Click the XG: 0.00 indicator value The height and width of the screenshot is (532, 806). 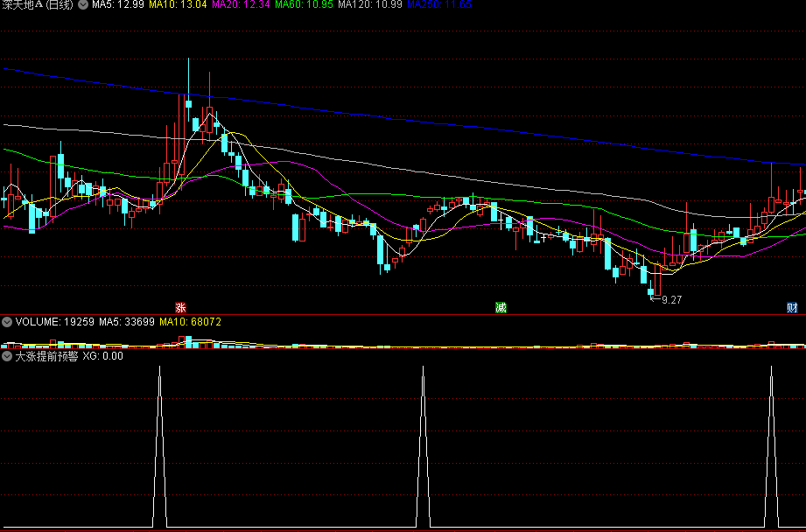click(x=102, y=356)
